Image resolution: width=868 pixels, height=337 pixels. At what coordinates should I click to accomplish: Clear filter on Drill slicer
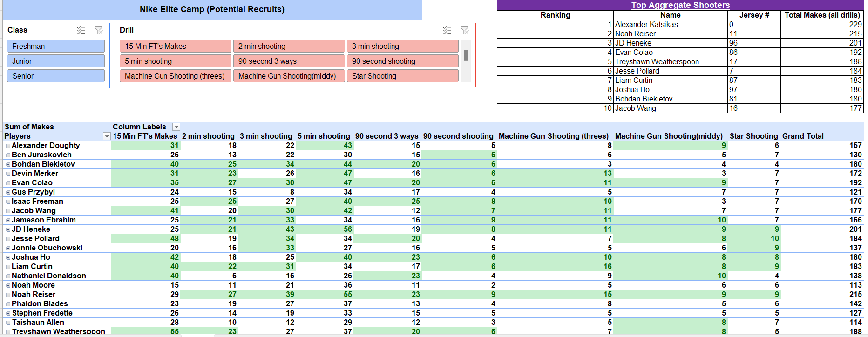(x=465, y=30)
